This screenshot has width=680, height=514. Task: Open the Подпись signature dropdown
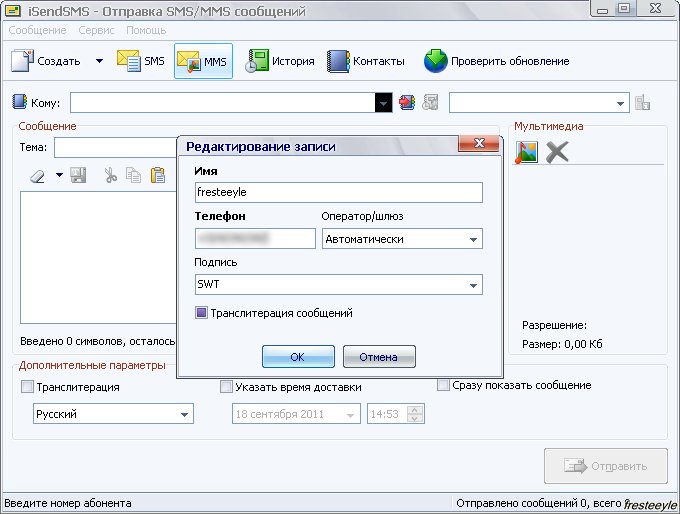click(x=472, y=285)
